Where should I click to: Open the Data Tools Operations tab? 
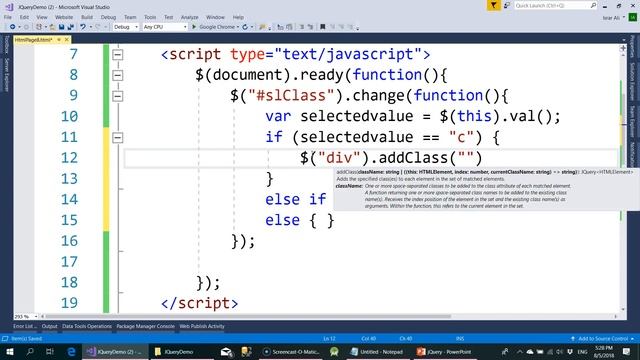pyautogui.click(x=87, y=326)
